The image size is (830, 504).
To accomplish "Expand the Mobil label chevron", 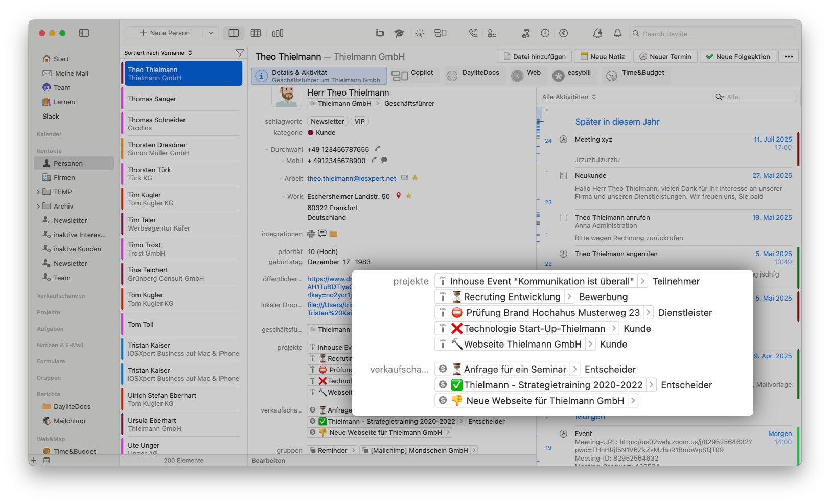I will [x=283, y=161].
